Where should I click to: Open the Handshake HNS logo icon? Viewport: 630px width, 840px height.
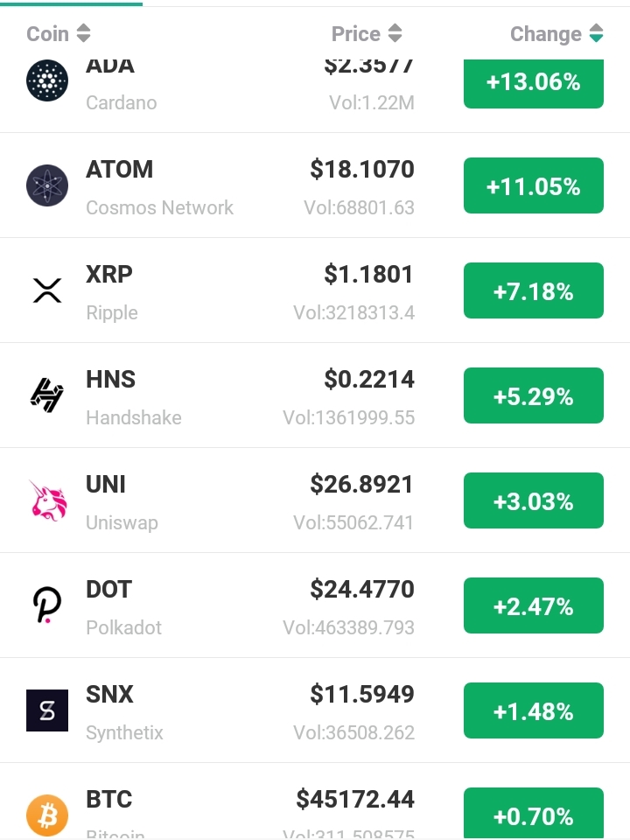[47, 395]
